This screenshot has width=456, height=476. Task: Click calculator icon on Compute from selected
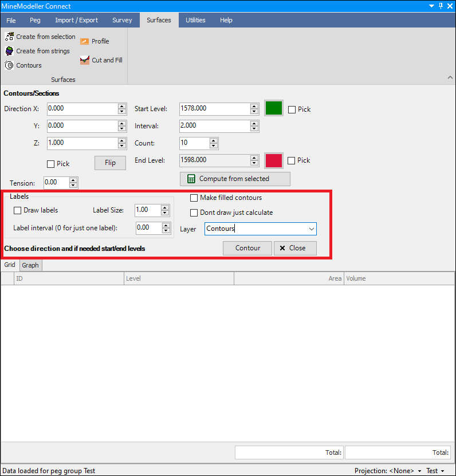pyautogui.click(x=191, y=179)
